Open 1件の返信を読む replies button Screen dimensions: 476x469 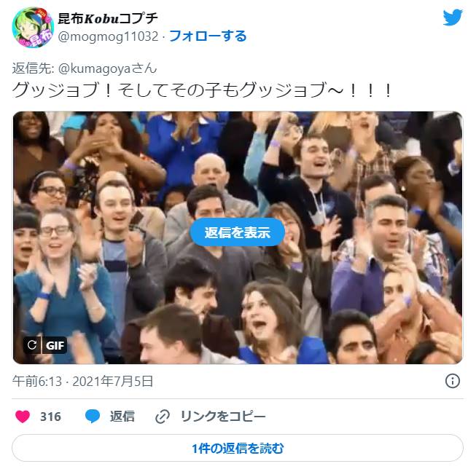click(238, 448)
